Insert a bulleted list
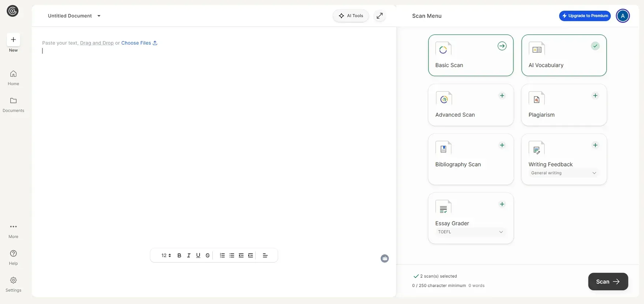This screenshot has width=644, height=304. click(x=232, y=255)
